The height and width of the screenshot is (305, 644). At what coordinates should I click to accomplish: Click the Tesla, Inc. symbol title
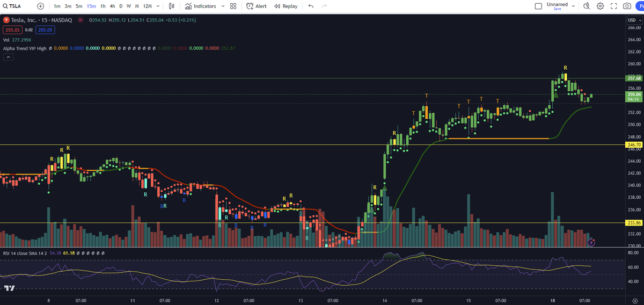(40, 20)
